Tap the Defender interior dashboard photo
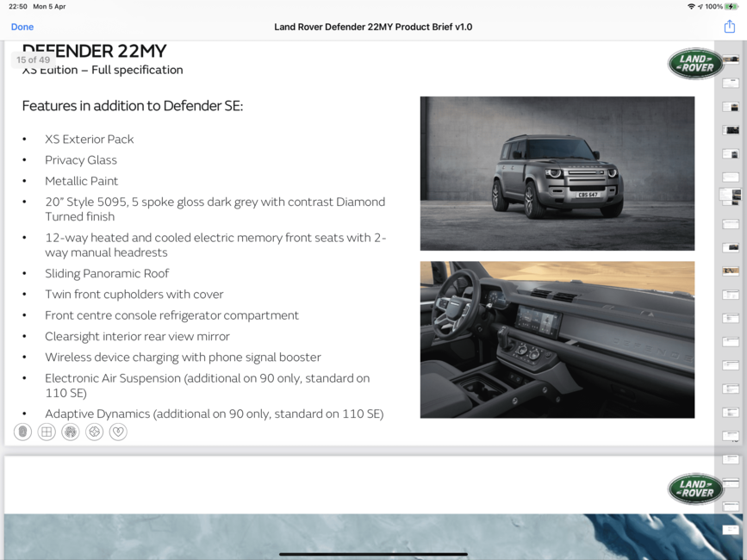This screenshot has width=747, height=560. [x=557, y=339]
